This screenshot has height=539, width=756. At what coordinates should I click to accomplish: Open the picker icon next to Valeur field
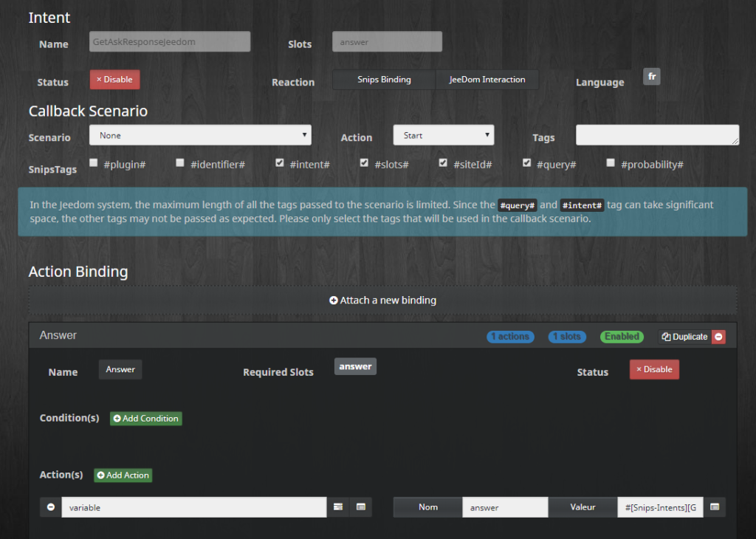715,507
